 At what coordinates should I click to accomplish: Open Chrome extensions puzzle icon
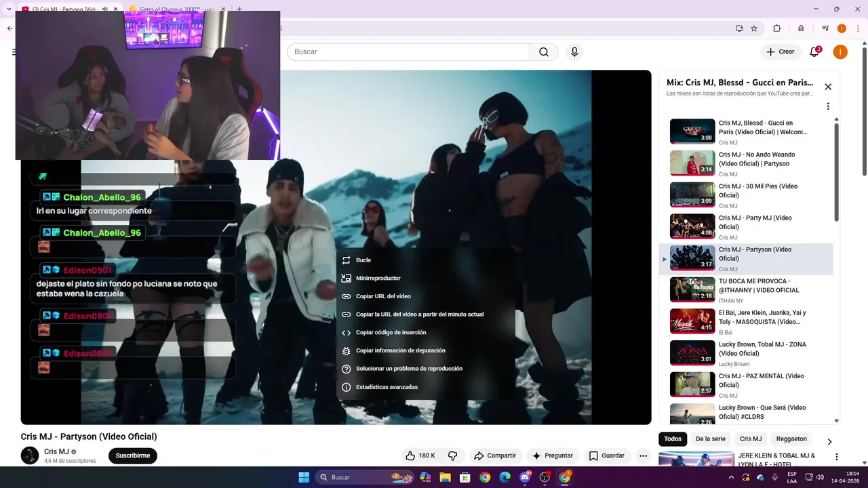pyautogui.click(x=777, y=28)
